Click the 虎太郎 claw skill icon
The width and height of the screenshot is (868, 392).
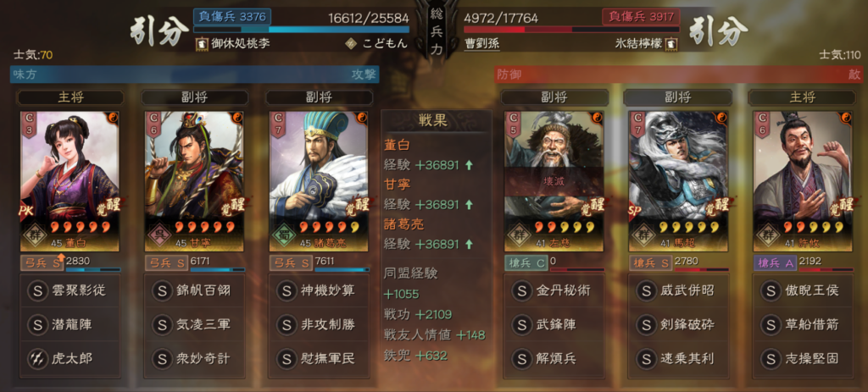coord(37,359)
